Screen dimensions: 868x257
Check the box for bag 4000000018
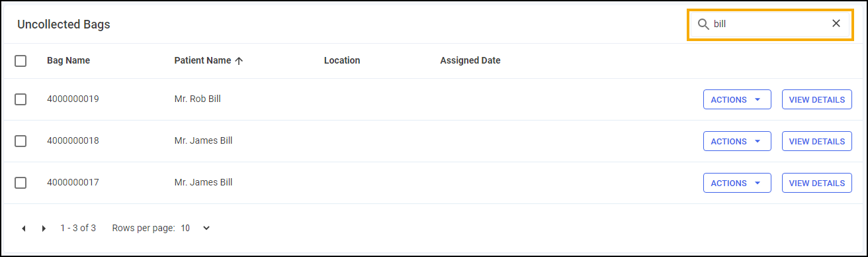click(21, 141)
